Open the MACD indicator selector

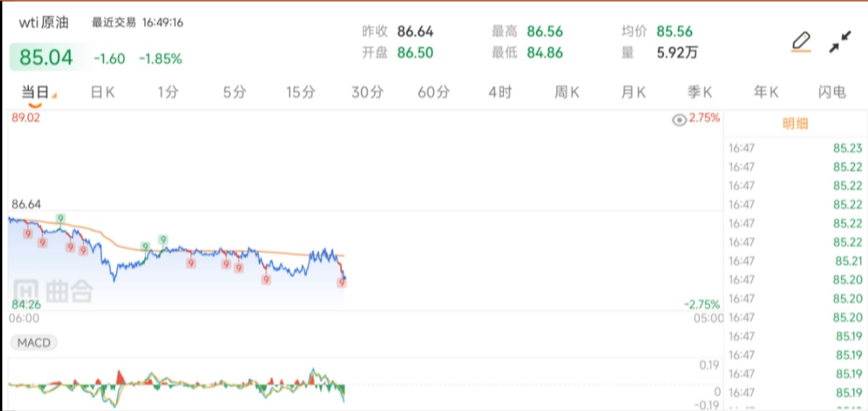click(x=33, y=342)
